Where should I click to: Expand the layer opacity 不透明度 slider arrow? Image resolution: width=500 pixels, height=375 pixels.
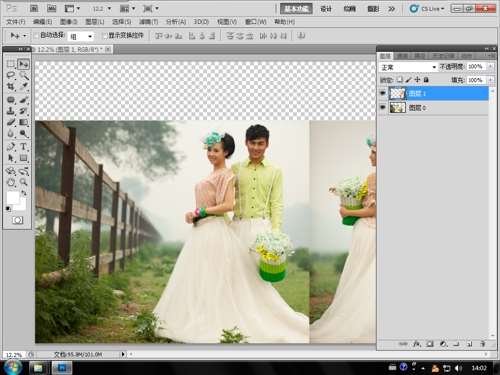(x=490, y=67)
